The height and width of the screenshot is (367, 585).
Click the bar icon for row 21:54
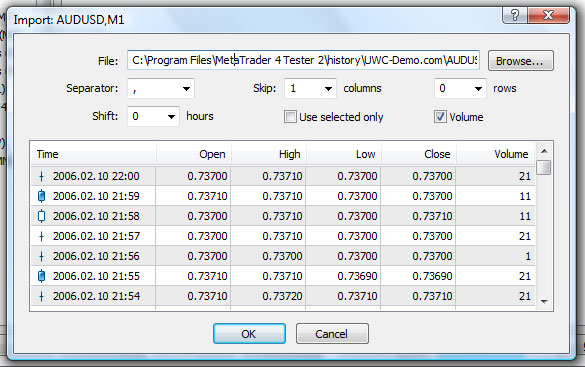point(41,296)
